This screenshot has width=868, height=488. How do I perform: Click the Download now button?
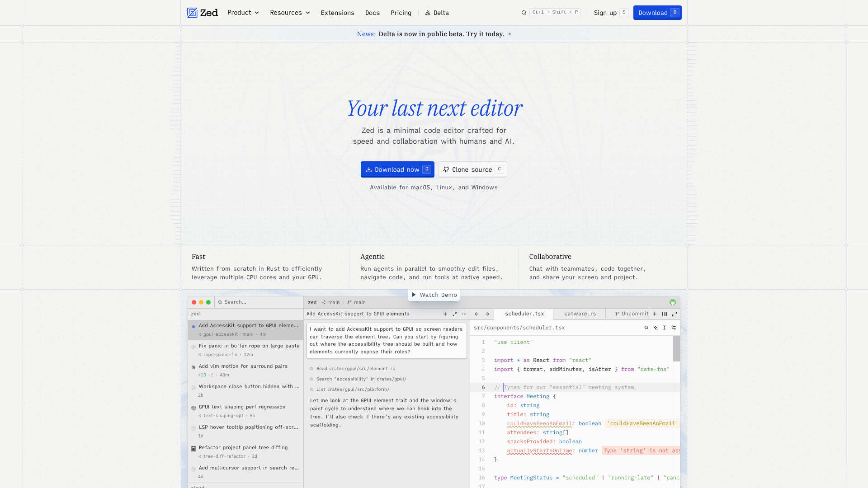click(397, 169)
